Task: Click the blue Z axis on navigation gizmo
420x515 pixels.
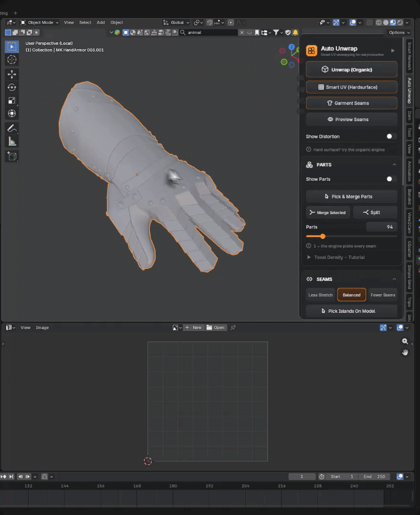Action: [x=291, y=47]
